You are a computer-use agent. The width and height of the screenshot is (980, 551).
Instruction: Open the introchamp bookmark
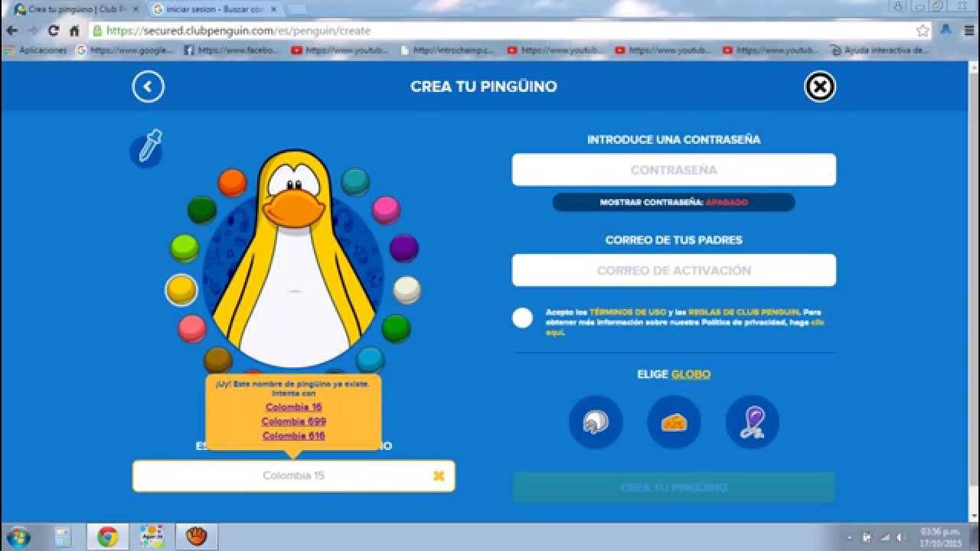coord(448,51)
